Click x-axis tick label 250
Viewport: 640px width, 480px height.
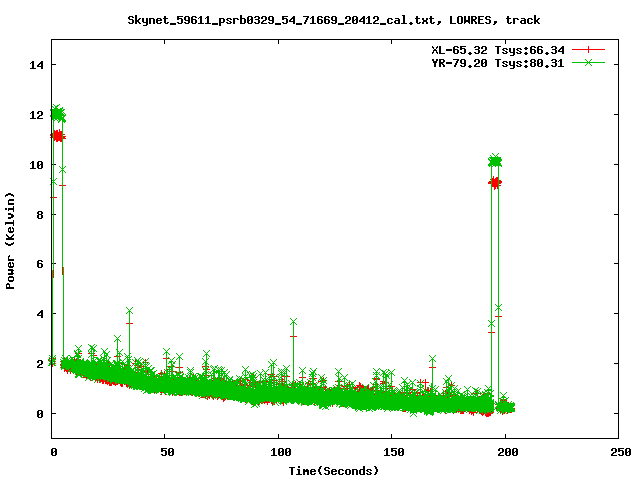coord(621,452)
